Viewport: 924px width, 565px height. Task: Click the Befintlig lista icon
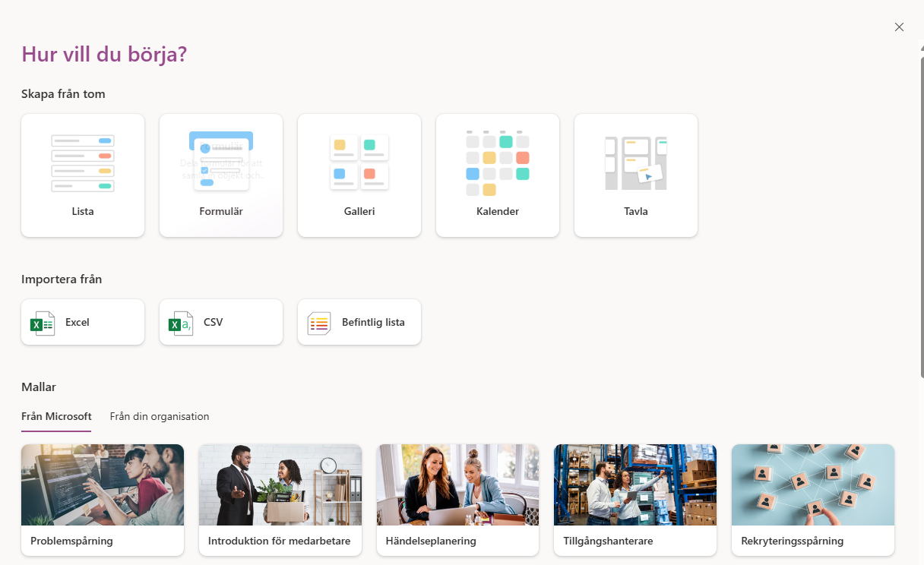coord(319,323)
